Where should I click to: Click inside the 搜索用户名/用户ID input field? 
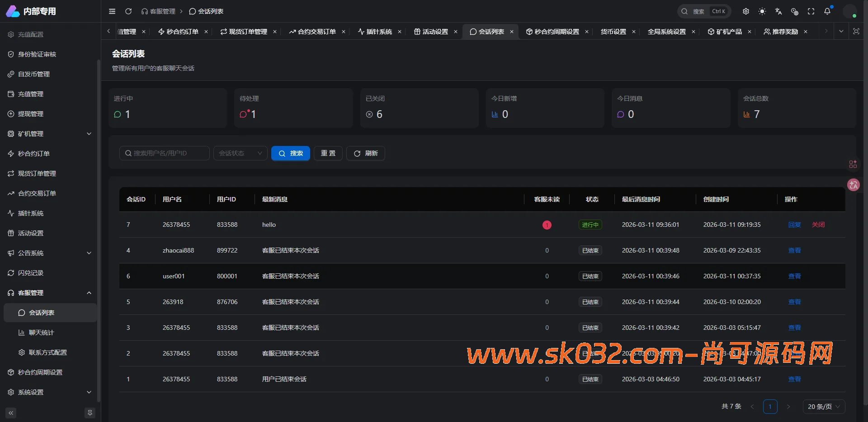pyautogui.click(x=164, y=153)
